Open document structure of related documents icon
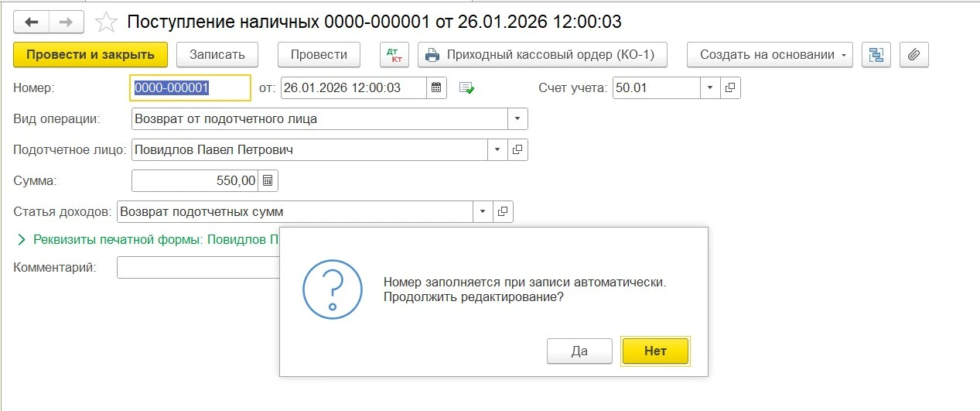This screenshot has height=411, width=980. click(x=876, y=55)
